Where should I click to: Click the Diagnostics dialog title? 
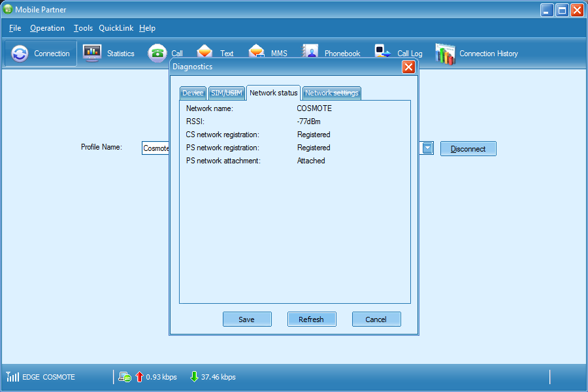click(192, 67)
